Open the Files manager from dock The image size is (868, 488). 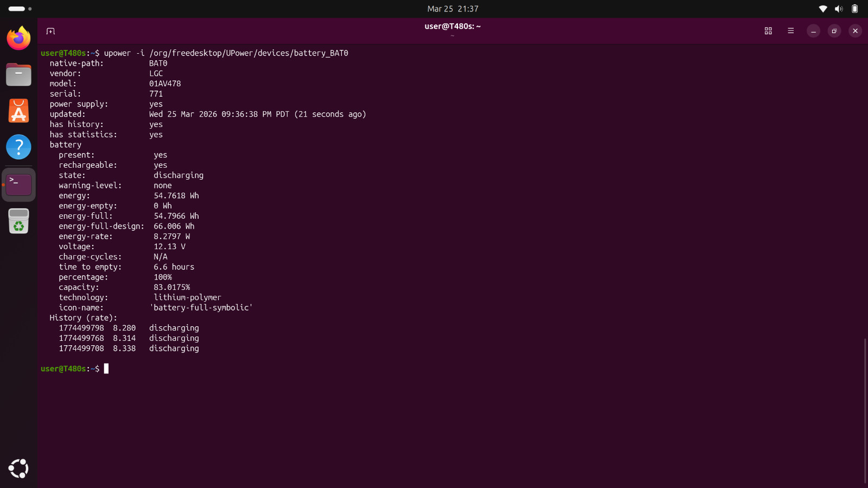[18, 74]
